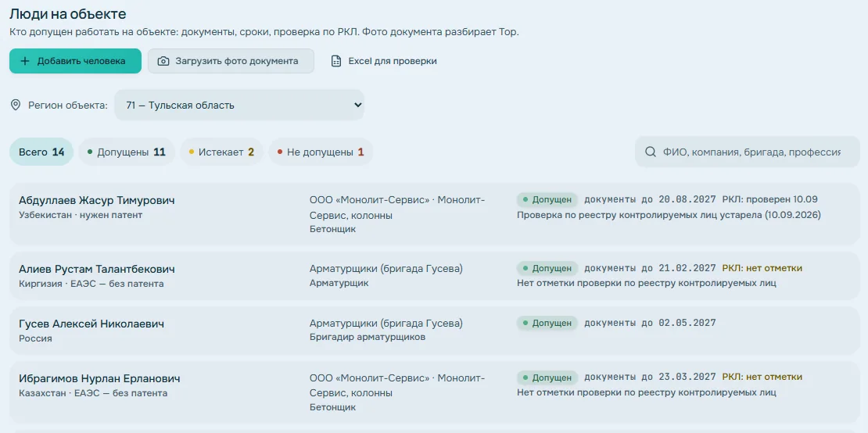Click документы до 23.03.2027 date

pyautogui.click(x=651, y=378)
